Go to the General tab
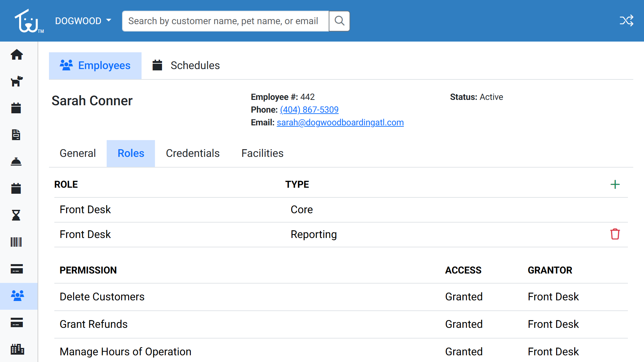644x362 pixels. pyautogui.click(x=77, y=153)
